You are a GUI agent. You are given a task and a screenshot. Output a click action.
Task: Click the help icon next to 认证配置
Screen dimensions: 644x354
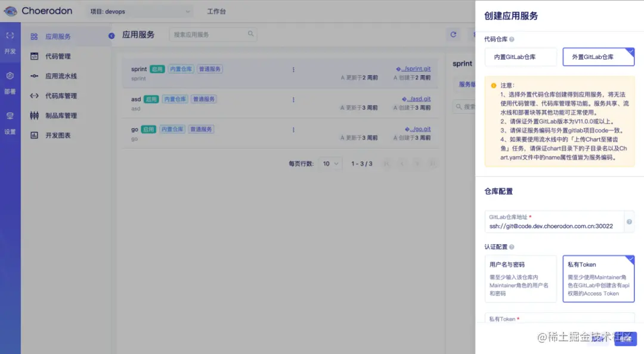(512, 247)
